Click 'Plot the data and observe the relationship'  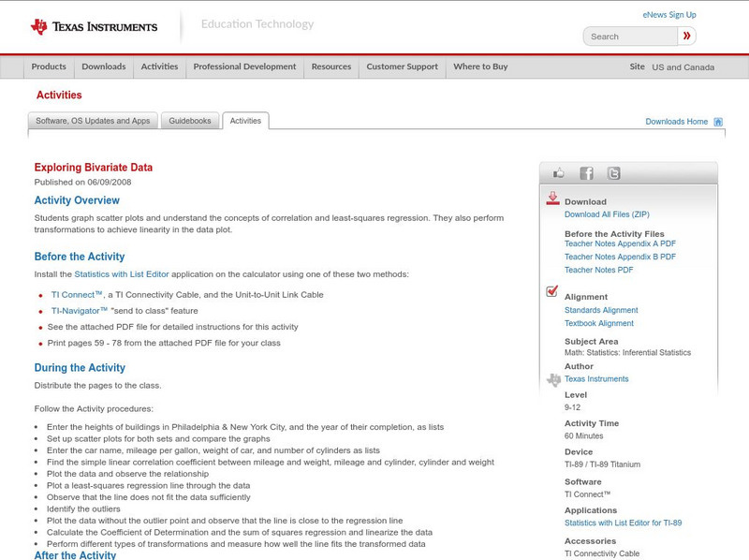[x=127, y=474]
